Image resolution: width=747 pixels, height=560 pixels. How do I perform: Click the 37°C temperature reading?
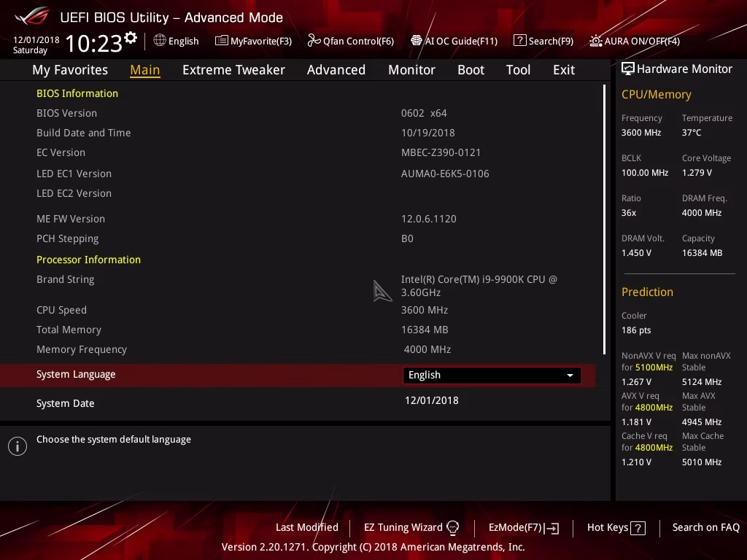coord(692,133)
